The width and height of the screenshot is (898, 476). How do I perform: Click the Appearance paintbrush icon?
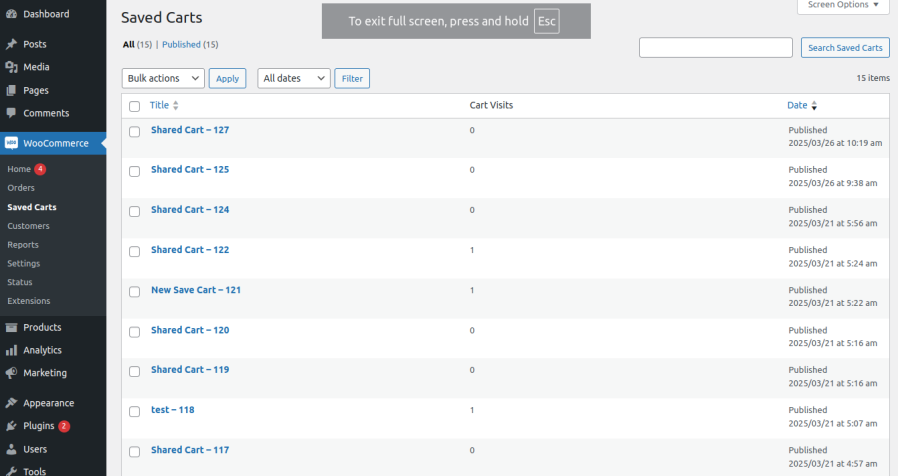point(11,403)
